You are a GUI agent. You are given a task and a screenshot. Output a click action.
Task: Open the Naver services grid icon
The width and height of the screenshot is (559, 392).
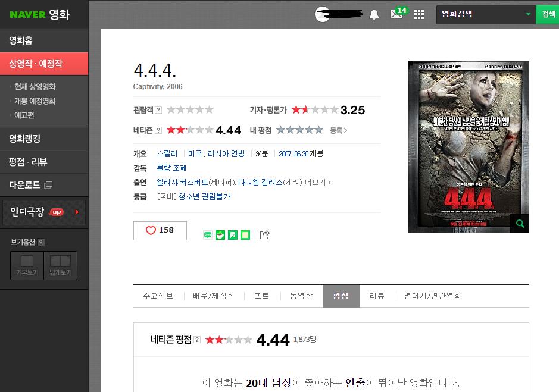419,14
